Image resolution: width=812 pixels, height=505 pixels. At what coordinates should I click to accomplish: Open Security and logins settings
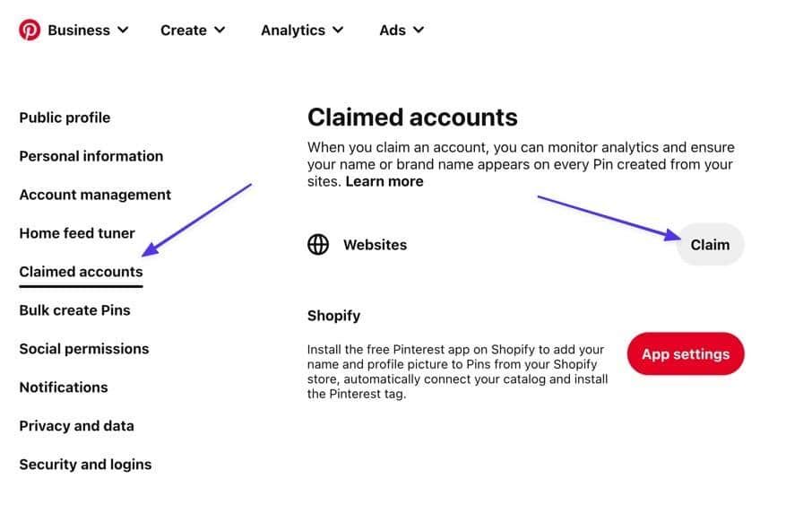[85, 465]
